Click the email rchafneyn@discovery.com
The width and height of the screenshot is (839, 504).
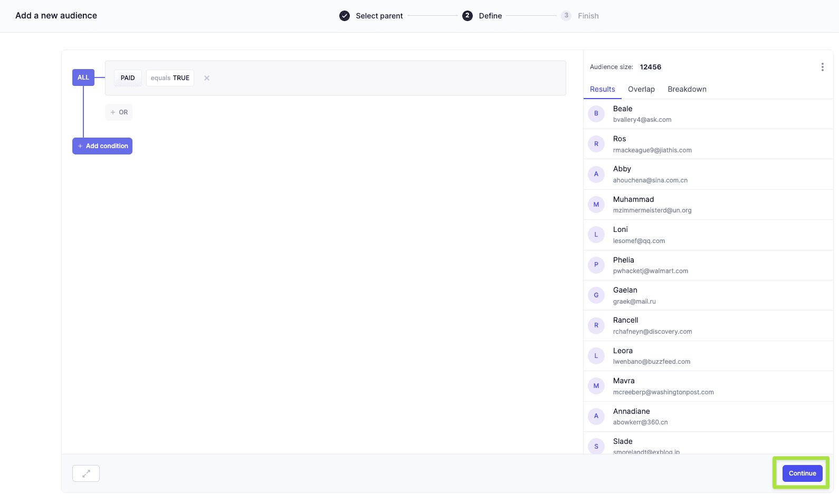653,332
